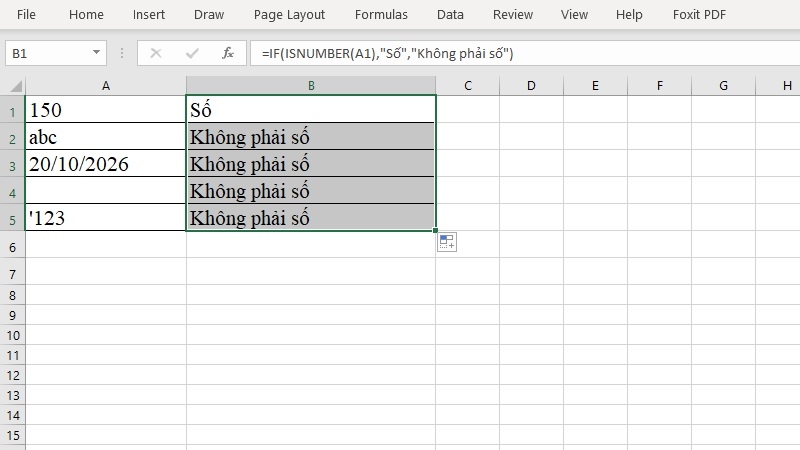This screenshot has width=800, height=450.
Task: Select row 3 header
Action: point(12,163)
